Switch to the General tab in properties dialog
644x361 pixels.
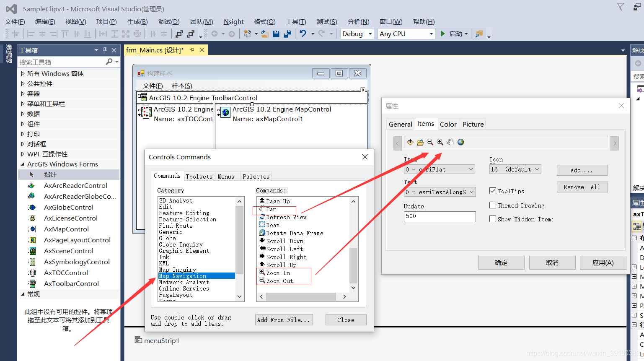[x=400, y=124]
